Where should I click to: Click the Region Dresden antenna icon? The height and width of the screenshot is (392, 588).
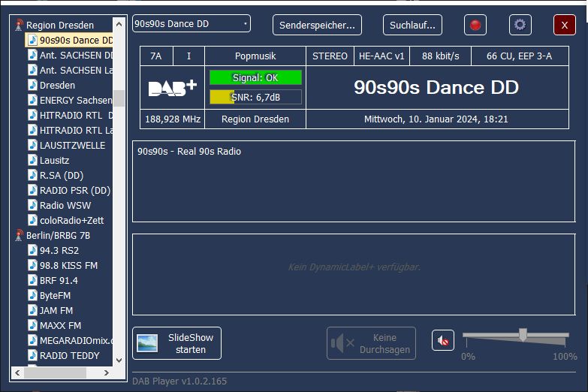[19, 25]
